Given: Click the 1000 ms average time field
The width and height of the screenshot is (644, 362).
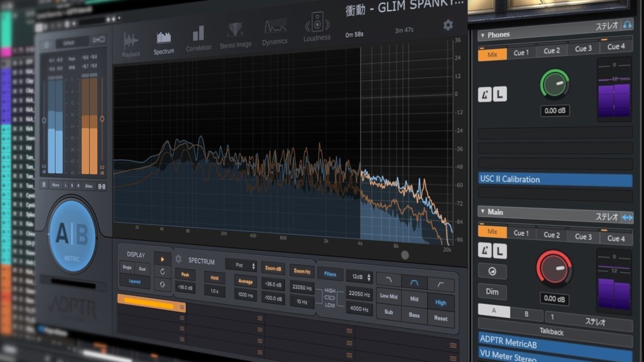Looking at the screenshot, I should [245, 294].
